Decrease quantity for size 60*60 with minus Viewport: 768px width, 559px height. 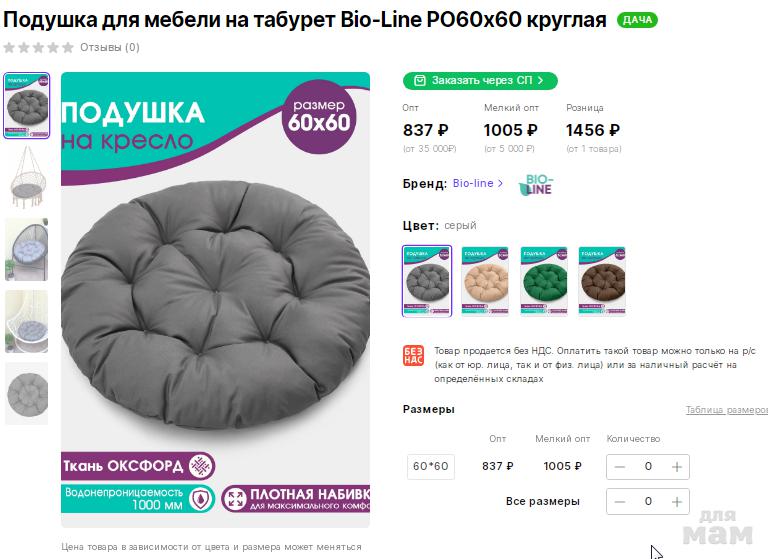(620, 467)
